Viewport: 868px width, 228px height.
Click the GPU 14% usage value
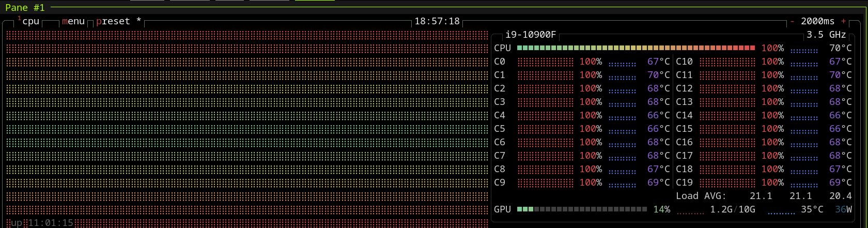point(661,209)
